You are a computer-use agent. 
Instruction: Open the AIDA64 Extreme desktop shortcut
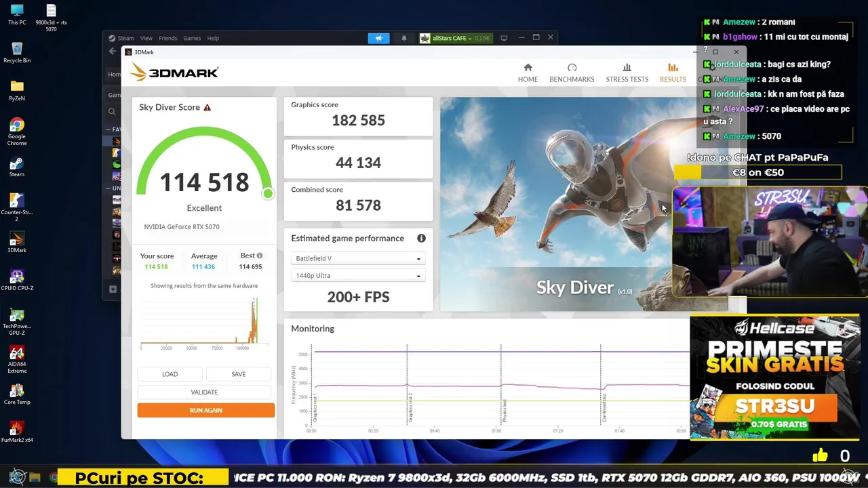tap(17, 360)
